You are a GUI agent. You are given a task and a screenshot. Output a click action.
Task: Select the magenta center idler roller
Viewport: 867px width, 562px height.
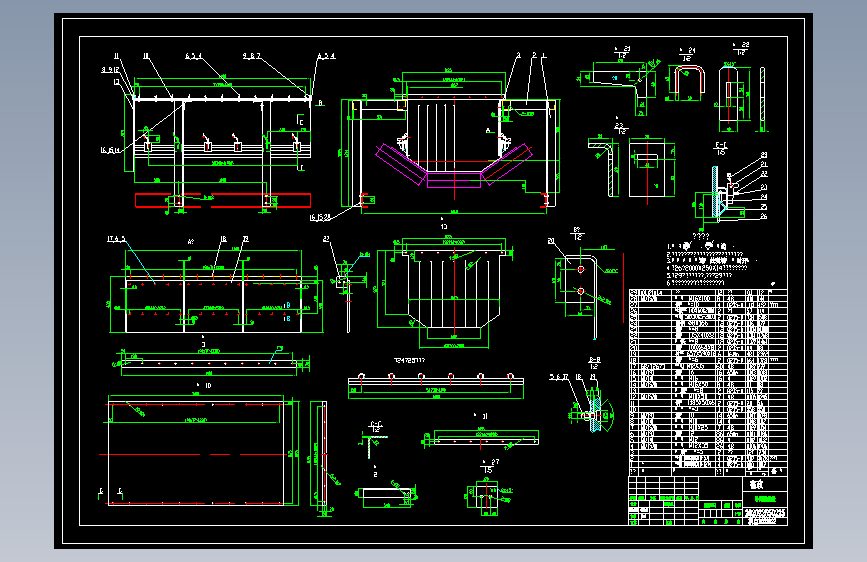point(453,180)
